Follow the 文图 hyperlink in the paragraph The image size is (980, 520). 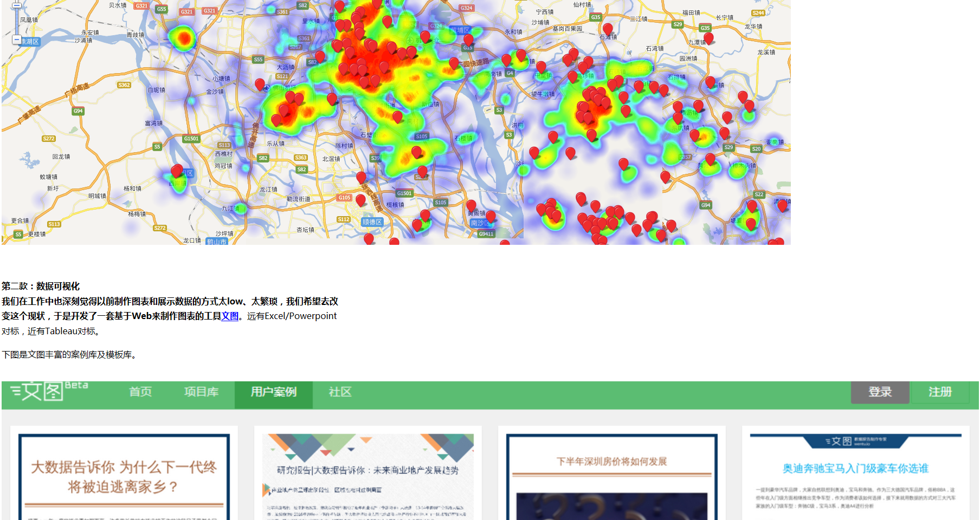point(230,316)
